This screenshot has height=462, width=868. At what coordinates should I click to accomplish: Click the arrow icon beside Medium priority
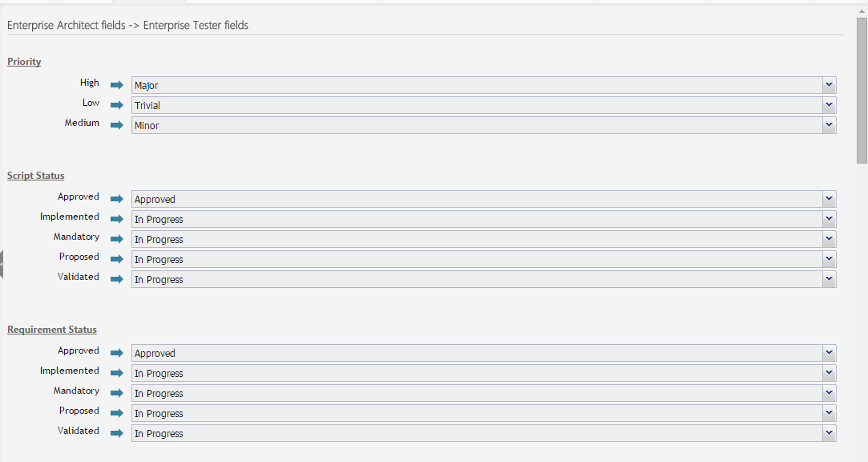(x=116, y=125)
